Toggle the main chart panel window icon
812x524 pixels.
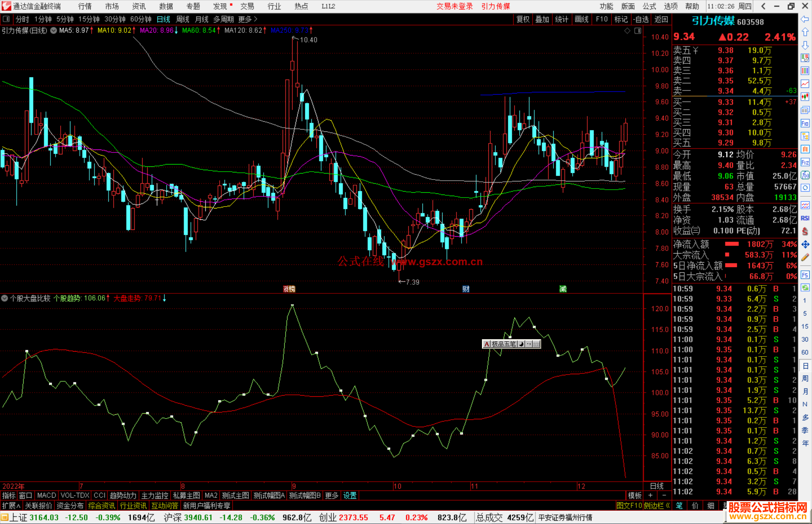(x=638, y=31)
